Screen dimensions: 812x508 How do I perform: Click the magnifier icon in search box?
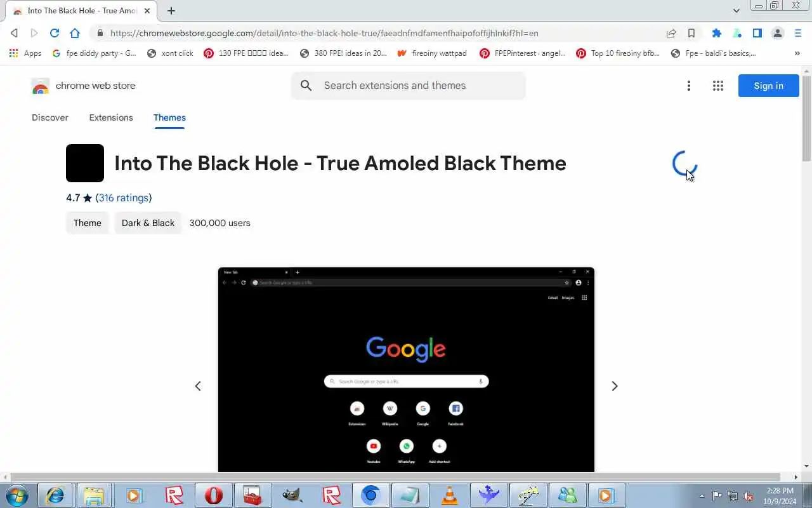306,86
